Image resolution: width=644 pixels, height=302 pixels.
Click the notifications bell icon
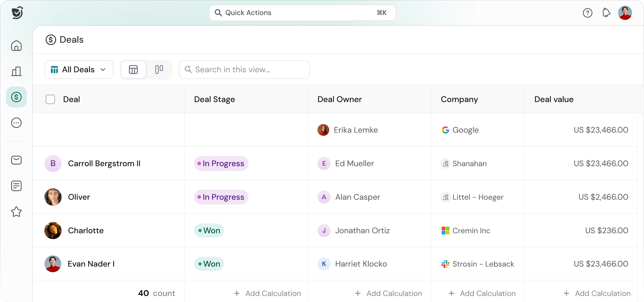pos(606,13)
